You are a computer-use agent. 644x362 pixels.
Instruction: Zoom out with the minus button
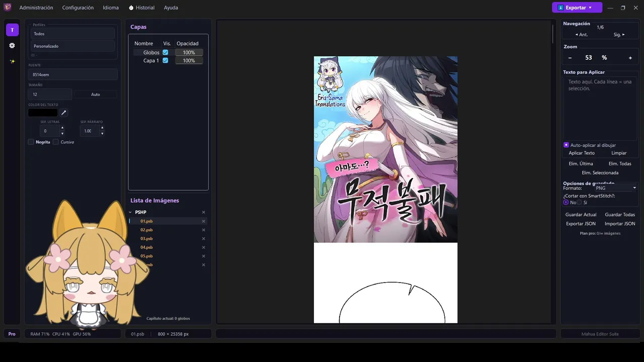(x=570, y=58)
